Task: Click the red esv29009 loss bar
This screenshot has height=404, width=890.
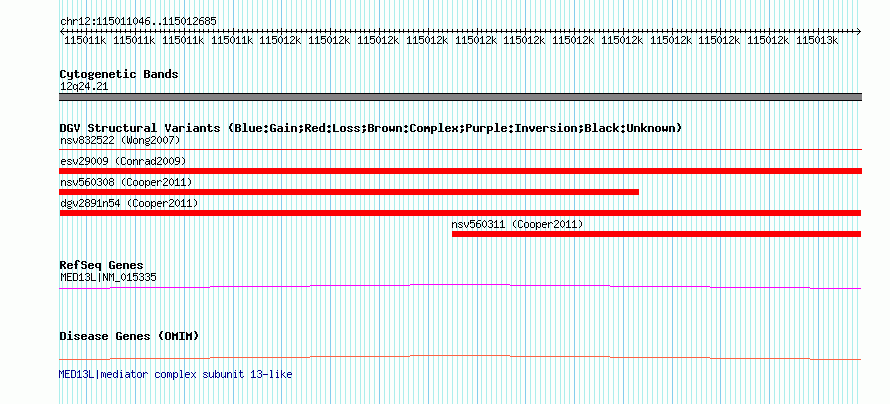Action: [x=460, y=171]
